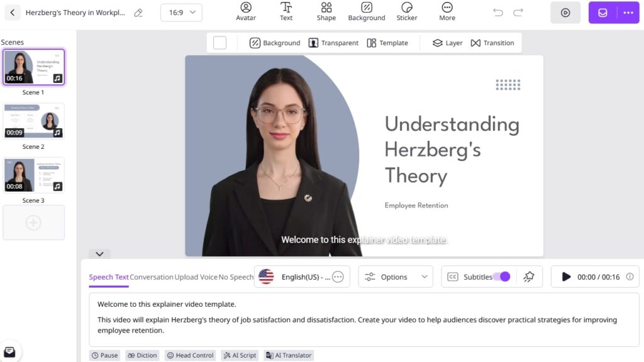The width and height of the screenshot is (644, 362).
Task: Click the undo arrow
Action: click(x=498, y=13)
